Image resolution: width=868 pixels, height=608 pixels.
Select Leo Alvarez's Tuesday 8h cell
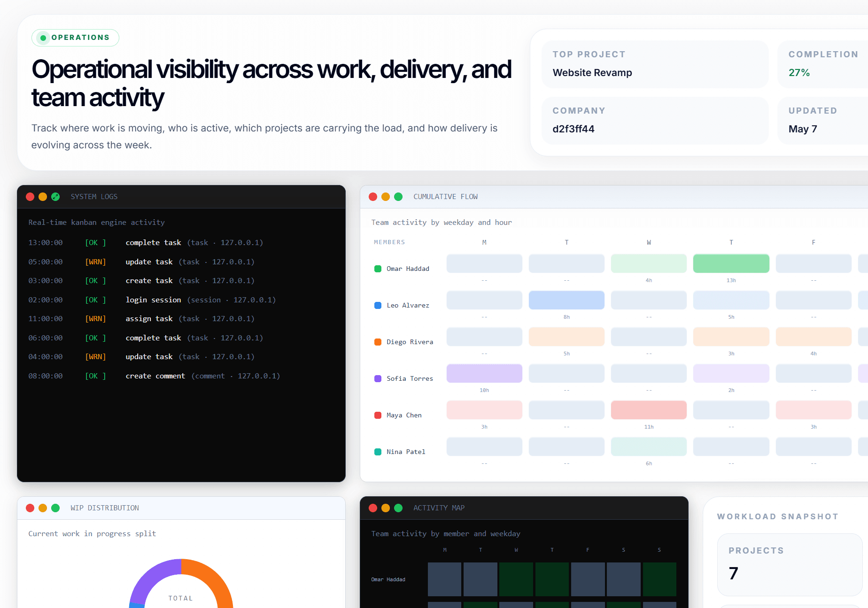(x=566, y=300)
